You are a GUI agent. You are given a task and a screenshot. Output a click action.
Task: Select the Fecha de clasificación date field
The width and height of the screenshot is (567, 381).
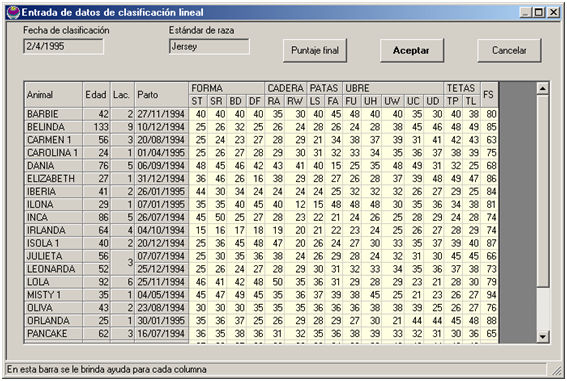click(63, 46)
